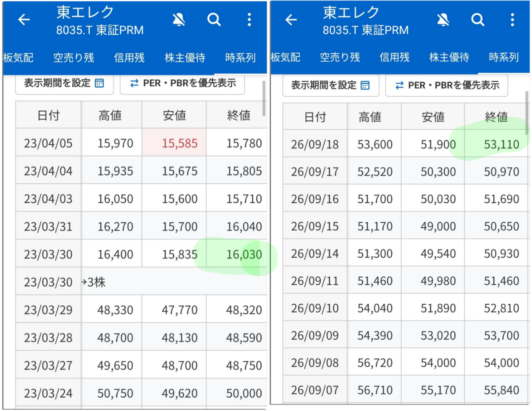The height and width of the screenshot is (411, 532).
Task: Click date cell 26/09/08
Action: click(315, 363)
